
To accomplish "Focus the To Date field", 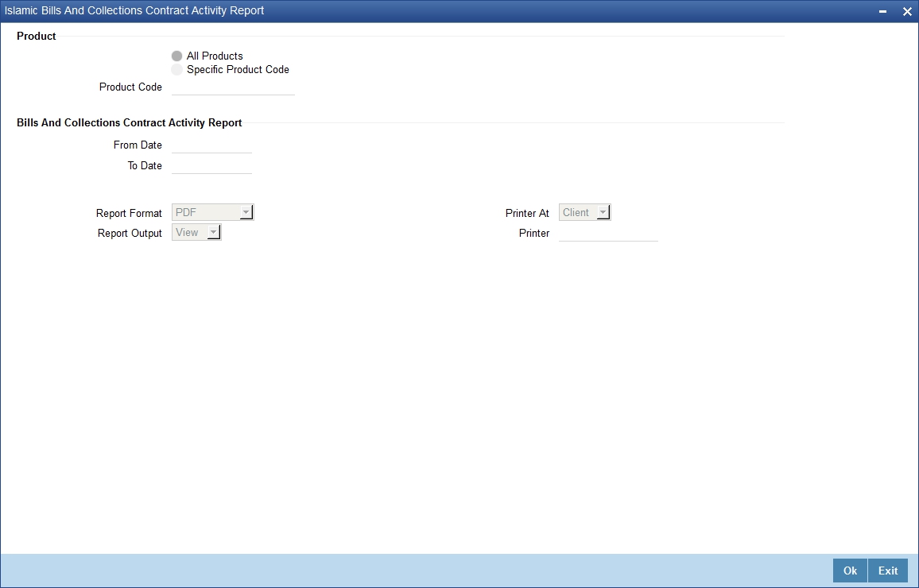I will pyautogui.click(x=211, y=166).
